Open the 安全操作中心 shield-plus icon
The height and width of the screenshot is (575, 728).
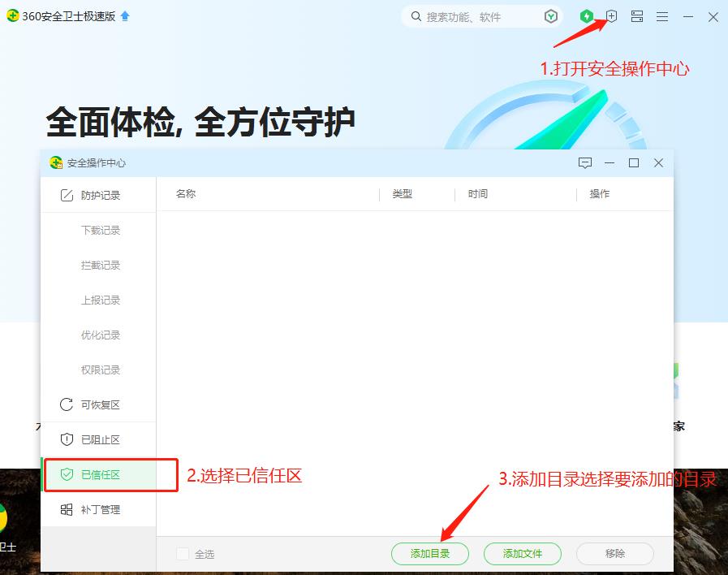(611, 15)
